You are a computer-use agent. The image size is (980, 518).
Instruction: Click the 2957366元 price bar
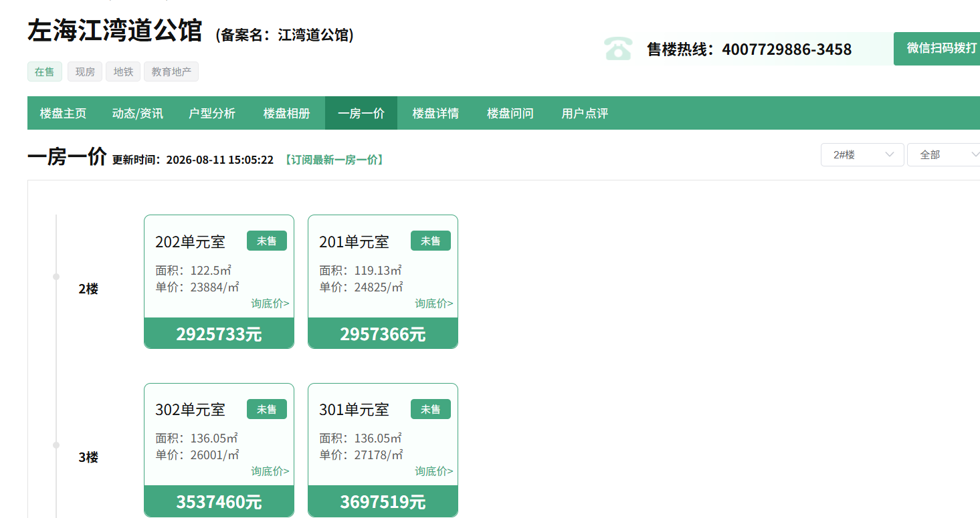coord(383,333)
